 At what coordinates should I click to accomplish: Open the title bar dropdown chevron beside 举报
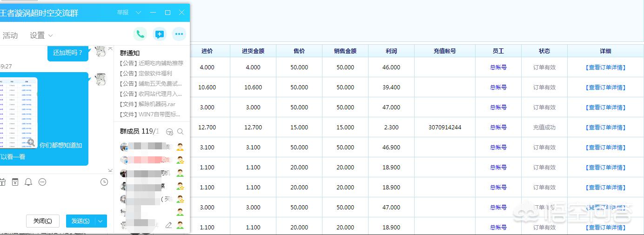coord(138,13)
